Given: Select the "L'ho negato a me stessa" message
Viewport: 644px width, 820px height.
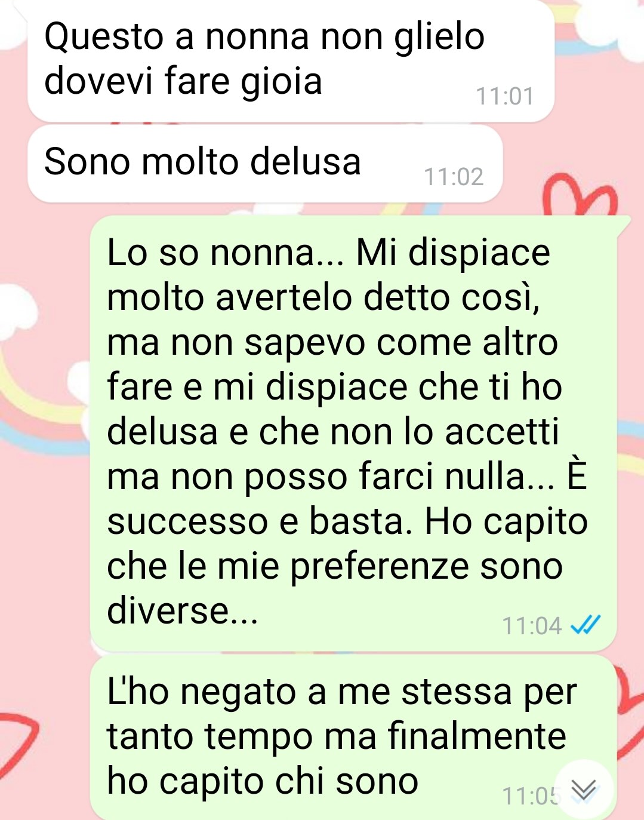Looking at the screenshot, I should pyautogui.click(x=353, y=738).
